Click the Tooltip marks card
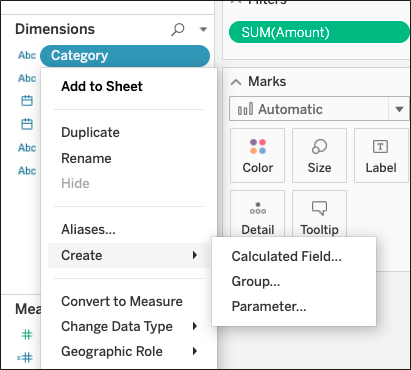 (319, 214)
